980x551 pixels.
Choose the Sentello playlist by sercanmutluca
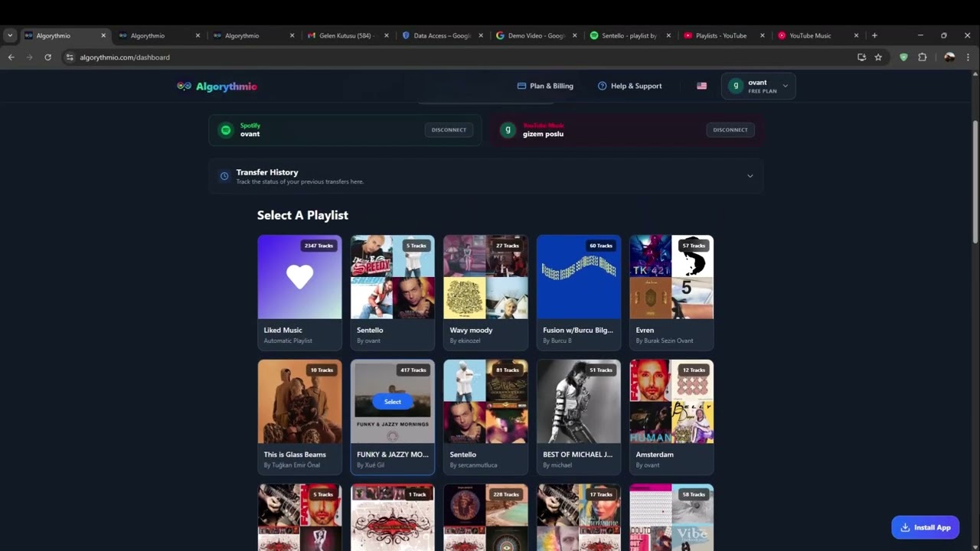[485, 417]
